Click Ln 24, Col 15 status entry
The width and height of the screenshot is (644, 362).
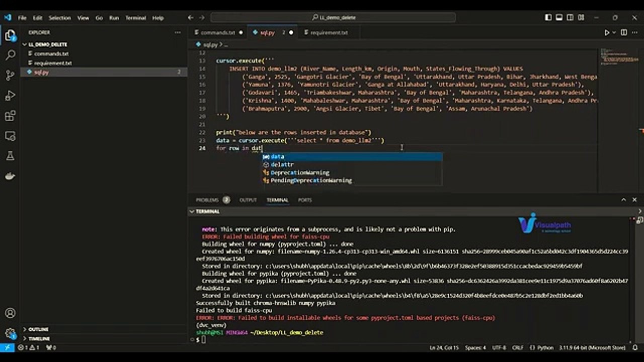point(444,347)
